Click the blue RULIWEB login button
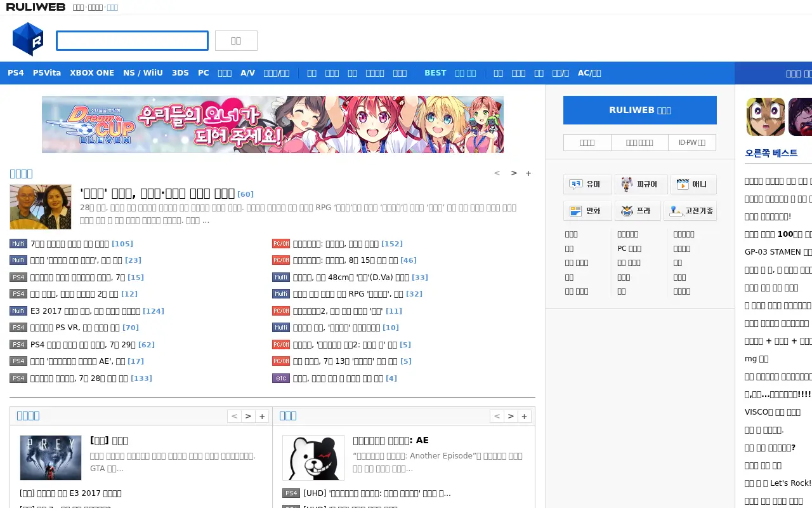 (x=640, y=110)
